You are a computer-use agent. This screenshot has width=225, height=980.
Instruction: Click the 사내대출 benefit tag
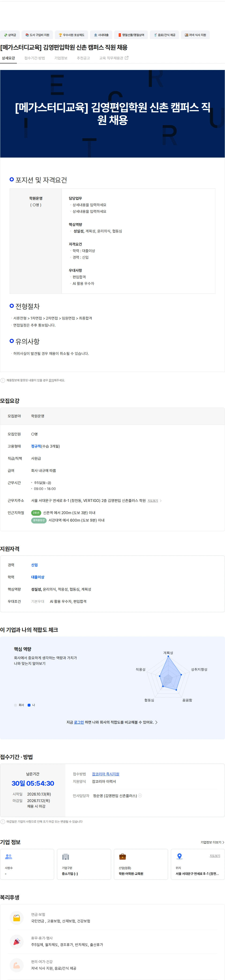click(x=101, y=35)
